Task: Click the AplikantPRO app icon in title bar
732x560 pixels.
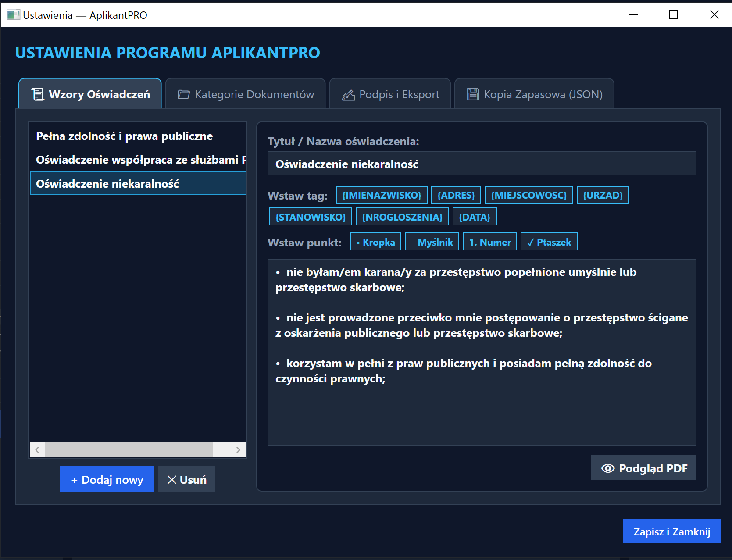Action: click(13, 14)
